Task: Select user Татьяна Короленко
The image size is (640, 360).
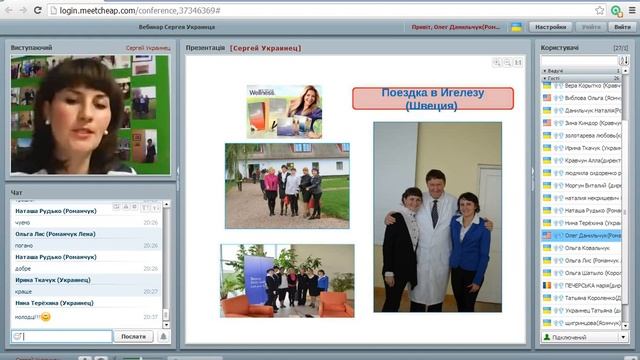Action: pos(581,298)
